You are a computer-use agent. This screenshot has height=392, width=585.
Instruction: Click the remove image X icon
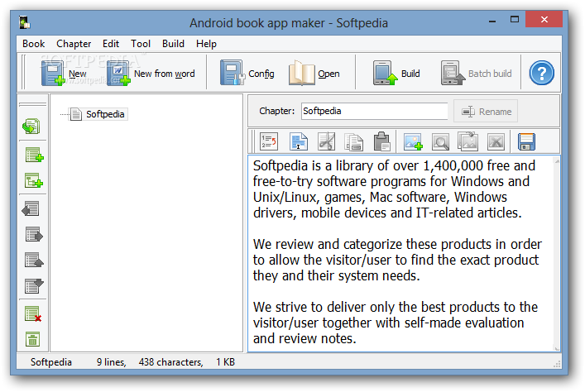(x=496, y=141)
